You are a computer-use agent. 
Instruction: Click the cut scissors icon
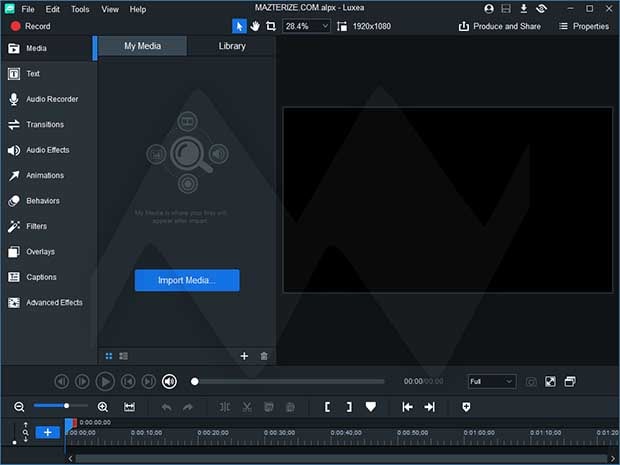[247, 407]
